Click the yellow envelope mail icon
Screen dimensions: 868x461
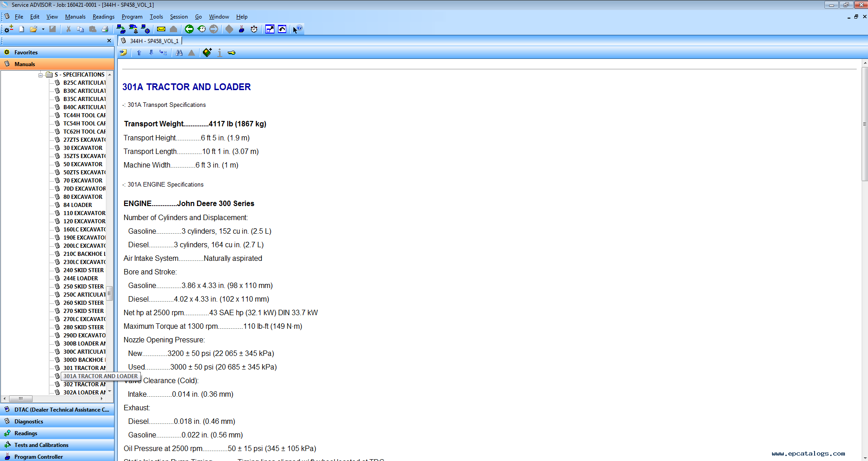(161, 29)
